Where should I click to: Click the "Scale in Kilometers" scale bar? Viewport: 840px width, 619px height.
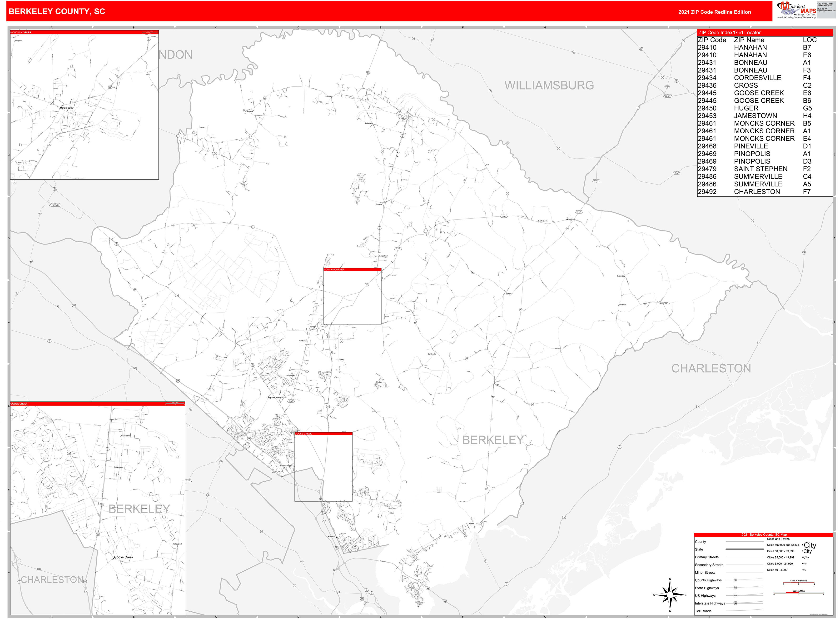coord(798,582)
